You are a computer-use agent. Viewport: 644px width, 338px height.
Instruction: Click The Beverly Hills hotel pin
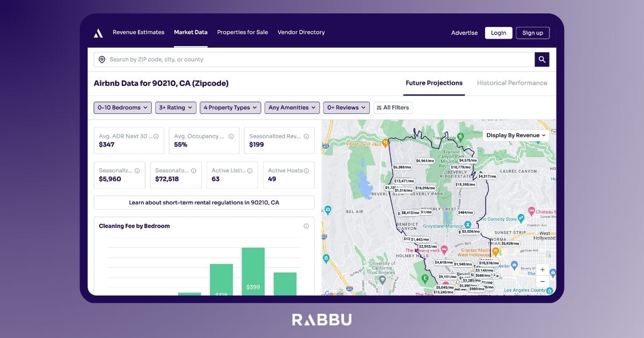pos(444,250)
